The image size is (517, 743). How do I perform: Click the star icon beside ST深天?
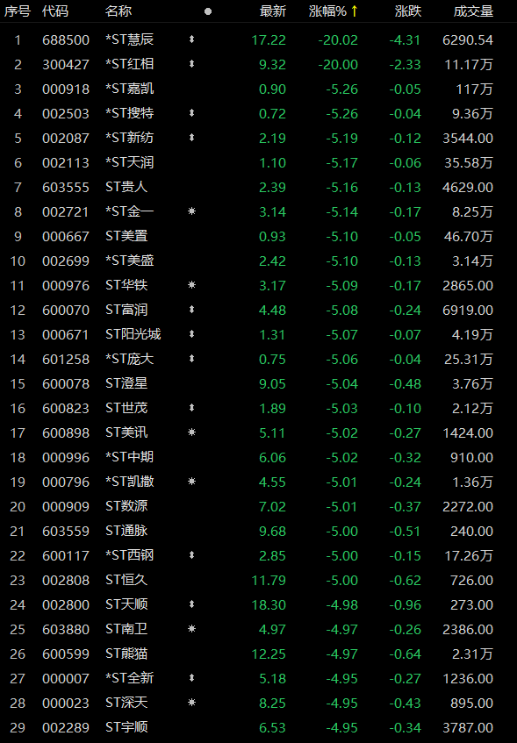[x=191, y=703]
